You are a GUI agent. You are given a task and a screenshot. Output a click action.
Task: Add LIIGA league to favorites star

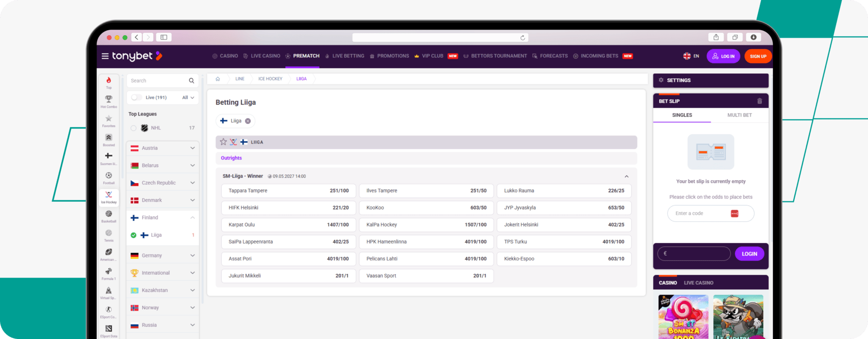(223, 142)
